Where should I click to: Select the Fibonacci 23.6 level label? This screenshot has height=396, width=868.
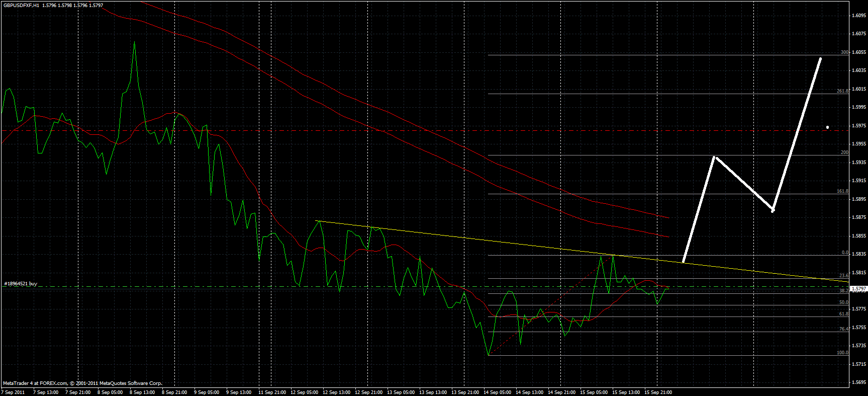tap(843, 276)
